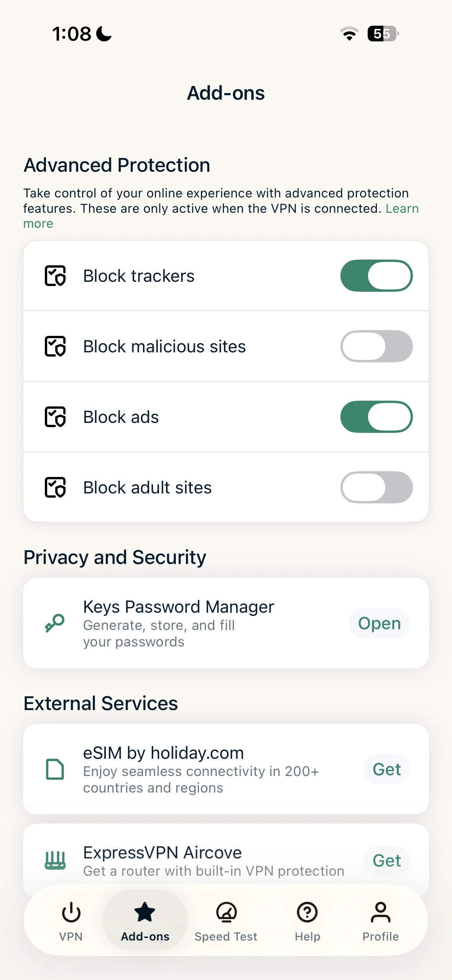Screen dimensions: 452x980
Task: Tap the eSIM card icon
Action: coord(55,769)
